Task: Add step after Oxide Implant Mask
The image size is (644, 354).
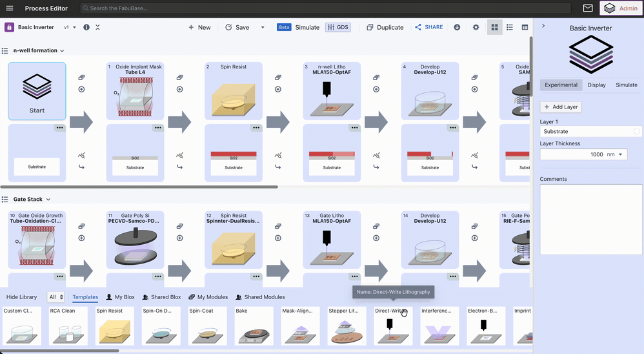Action: (180, 89)
